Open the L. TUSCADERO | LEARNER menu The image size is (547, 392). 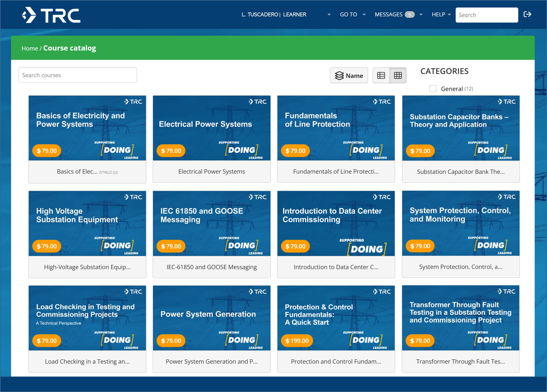tap(274, 15)
